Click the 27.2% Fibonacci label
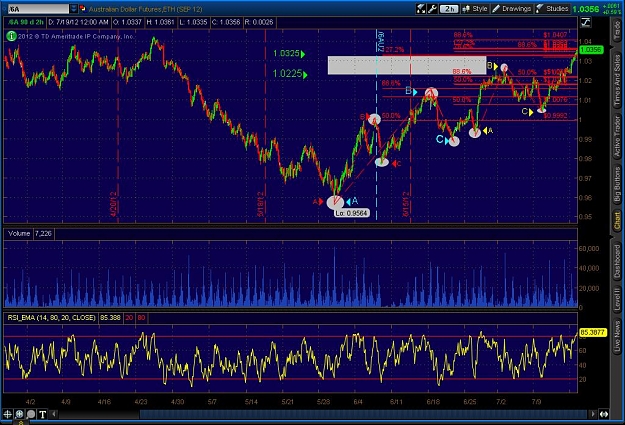Screen dimensions: 625x425 point(394,49)
